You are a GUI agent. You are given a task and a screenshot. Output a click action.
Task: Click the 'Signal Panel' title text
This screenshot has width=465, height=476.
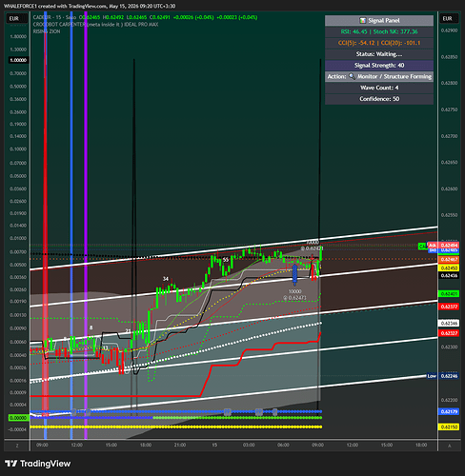coord(384,21)
